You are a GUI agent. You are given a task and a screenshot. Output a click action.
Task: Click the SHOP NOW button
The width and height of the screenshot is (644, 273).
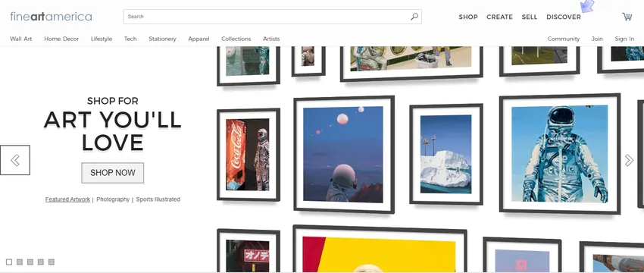[113, 173]
